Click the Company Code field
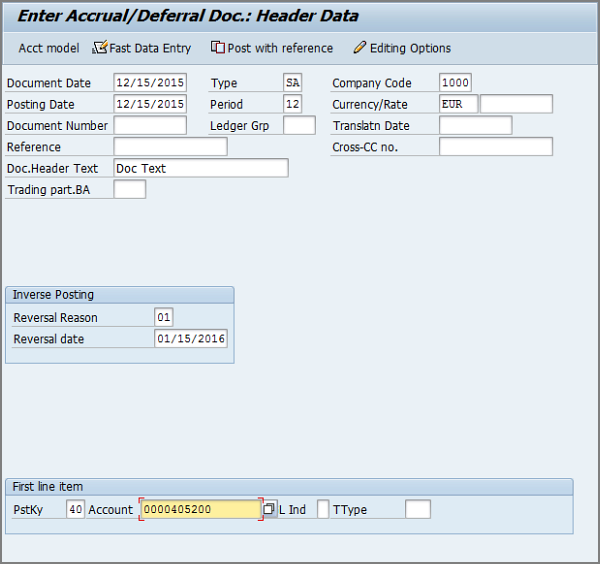The height and width of the screenshot is (564, 600). 455,83
